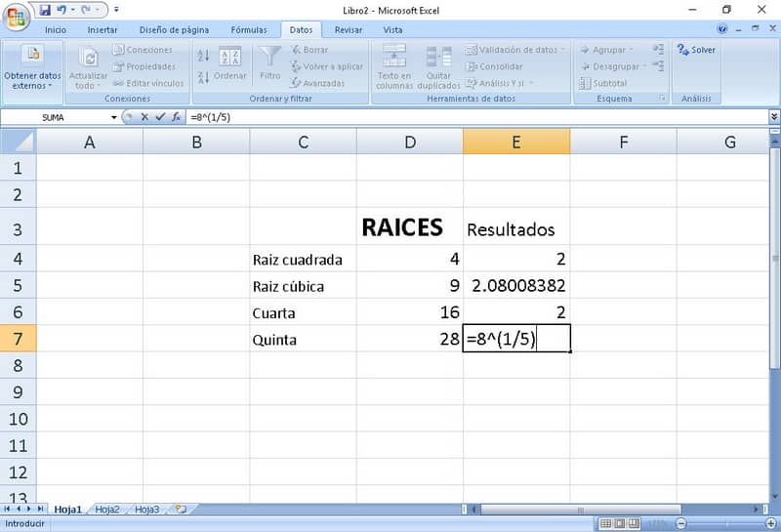This screenshot has width=781, height=532.
Task: Open the Fórmulas tab
Action: (x=249, y=30)
